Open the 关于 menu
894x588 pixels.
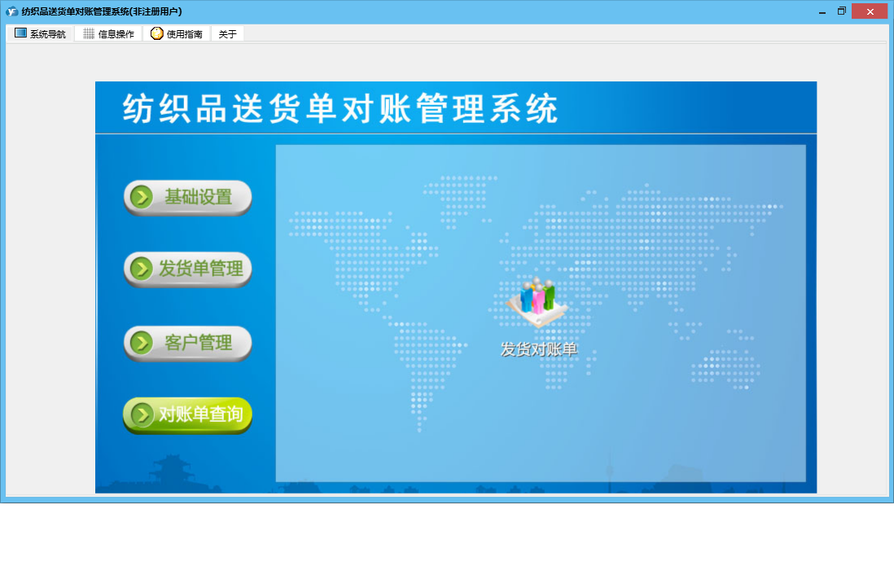227,33
